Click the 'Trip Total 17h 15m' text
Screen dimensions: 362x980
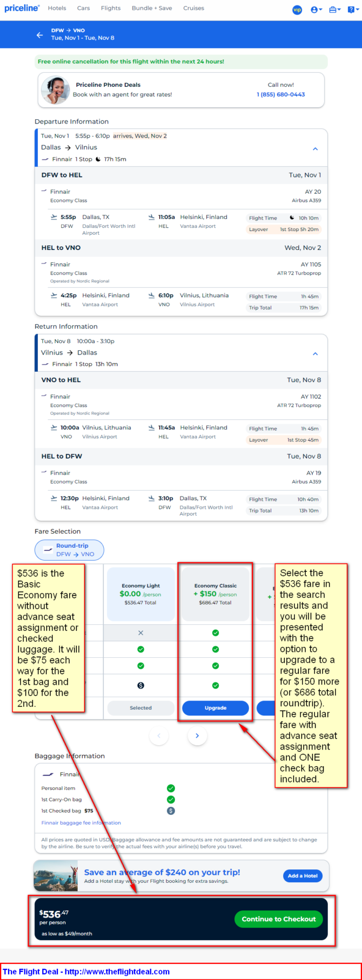(283, 308)
